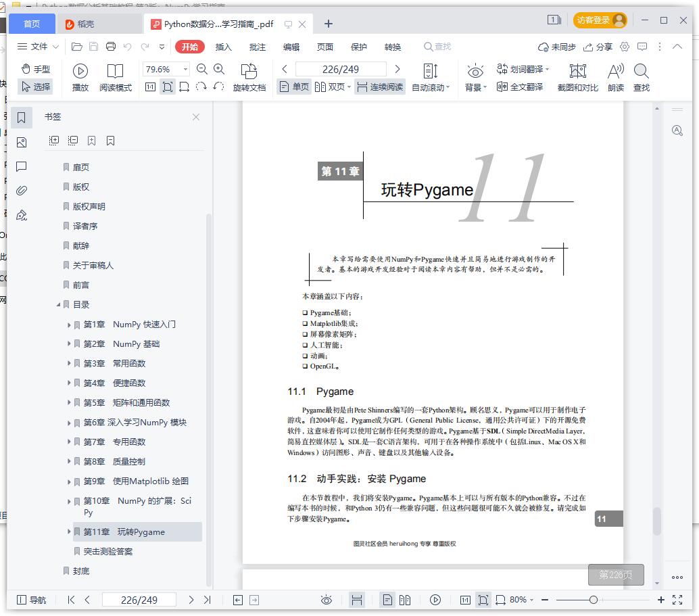Go to previous page in ribbon
699x616 pixels.
coord(285,69)
